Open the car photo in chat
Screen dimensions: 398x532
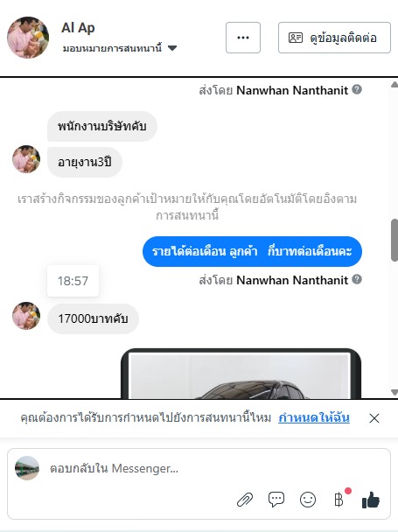pyautogui.click(x=241, y=374)
